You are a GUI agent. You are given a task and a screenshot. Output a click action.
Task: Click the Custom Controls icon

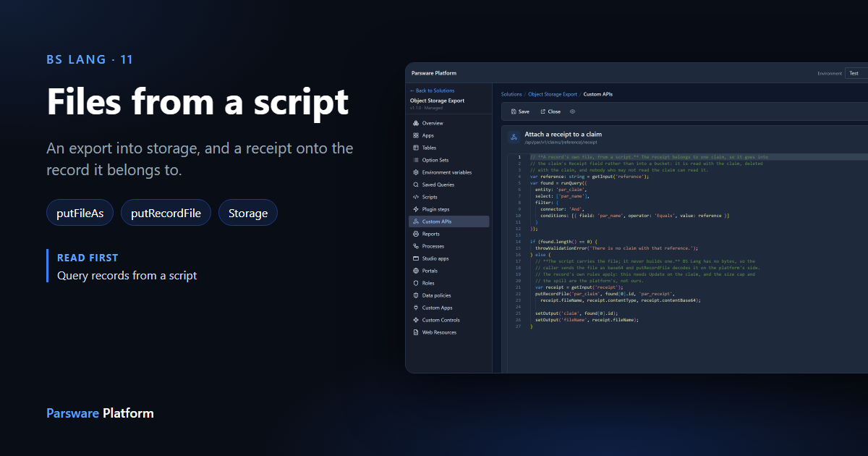pos(415,320)
